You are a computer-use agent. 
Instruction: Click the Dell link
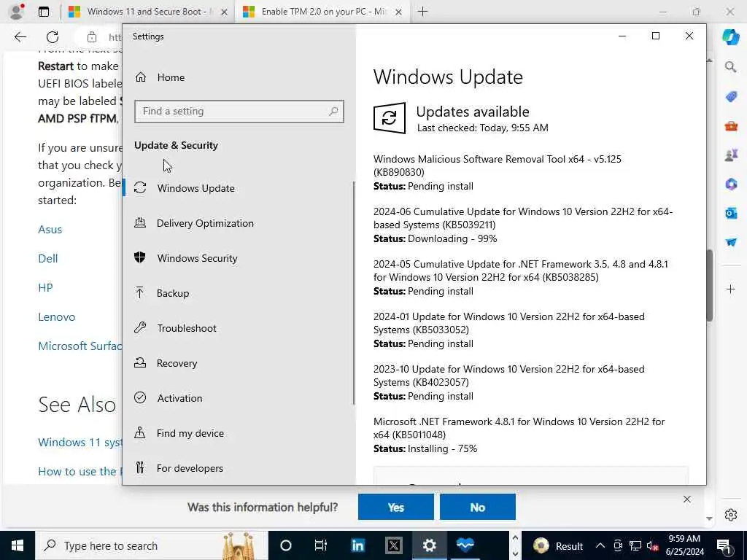(x=47, y=259)
